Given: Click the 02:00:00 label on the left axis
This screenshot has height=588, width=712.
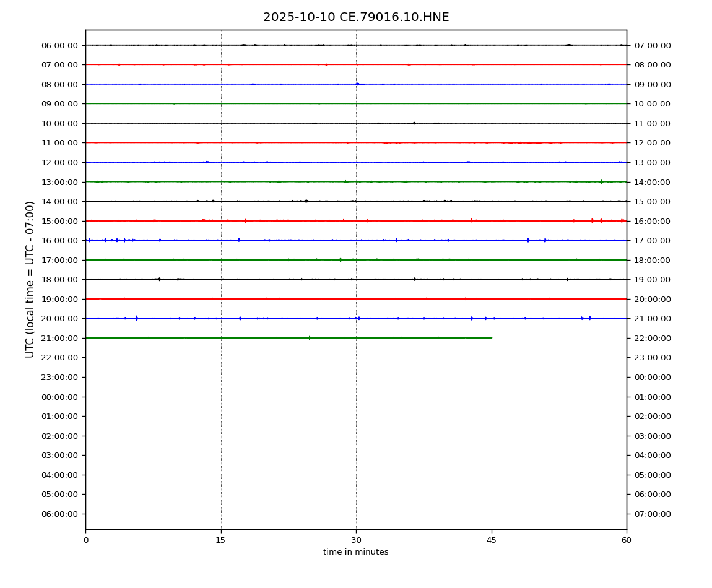Looking at the screenshot, I should coord(60,436).
